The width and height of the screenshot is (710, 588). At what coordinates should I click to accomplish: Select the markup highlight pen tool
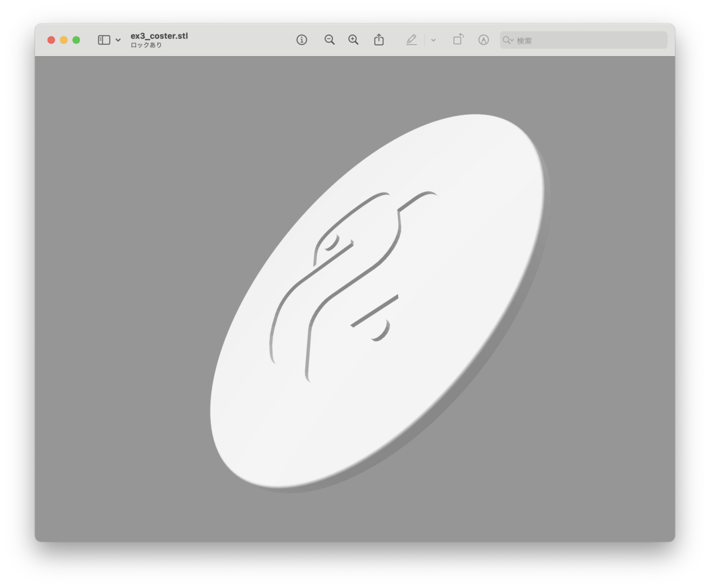pos(412,40)
